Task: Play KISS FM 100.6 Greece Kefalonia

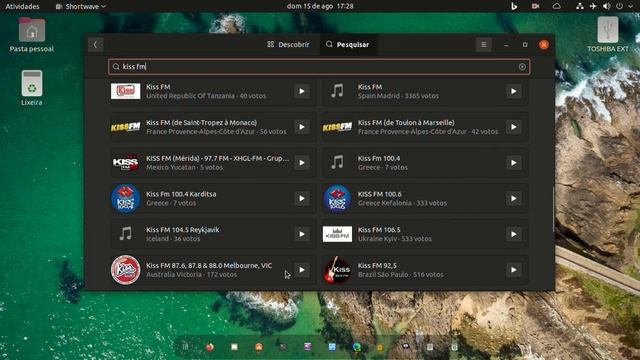Action: pos(513,198)
